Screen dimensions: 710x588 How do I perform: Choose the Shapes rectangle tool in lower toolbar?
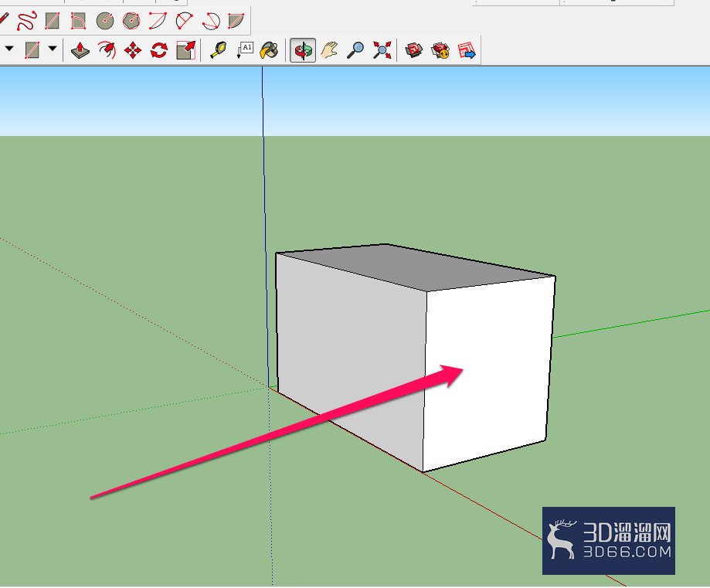(x=32, y=49)
